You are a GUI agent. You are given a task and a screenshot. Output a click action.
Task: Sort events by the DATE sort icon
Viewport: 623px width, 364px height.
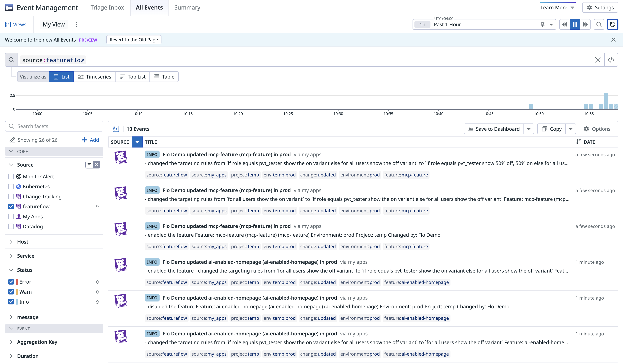point(579,142)
